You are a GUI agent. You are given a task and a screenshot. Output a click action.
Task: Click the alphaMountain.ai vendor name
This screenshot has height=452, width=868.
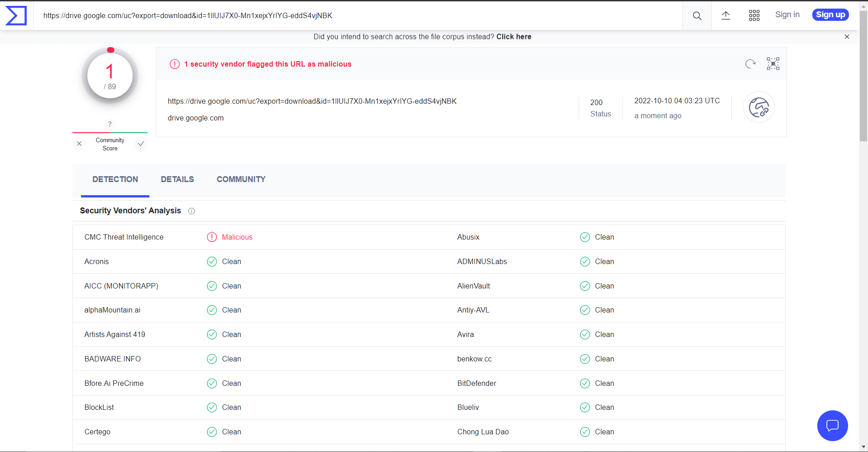112,310
